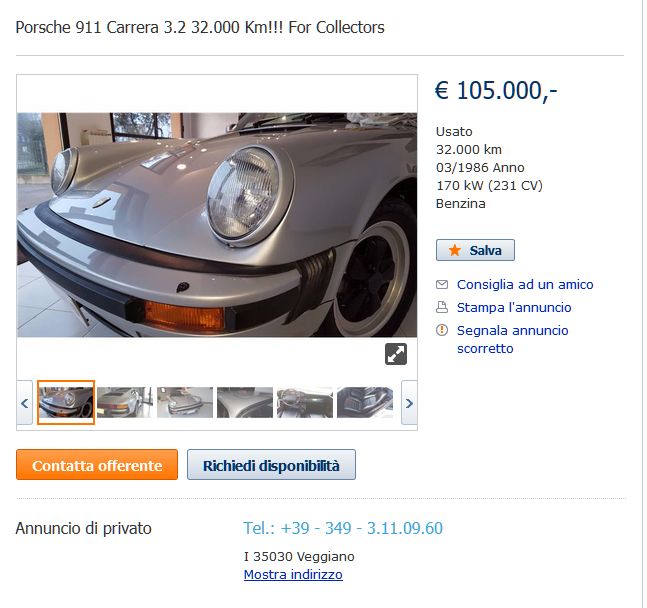This screenshot has width=647, height=608.
Task: Click the Contatta offerente button
Action: tap(97, 467)
